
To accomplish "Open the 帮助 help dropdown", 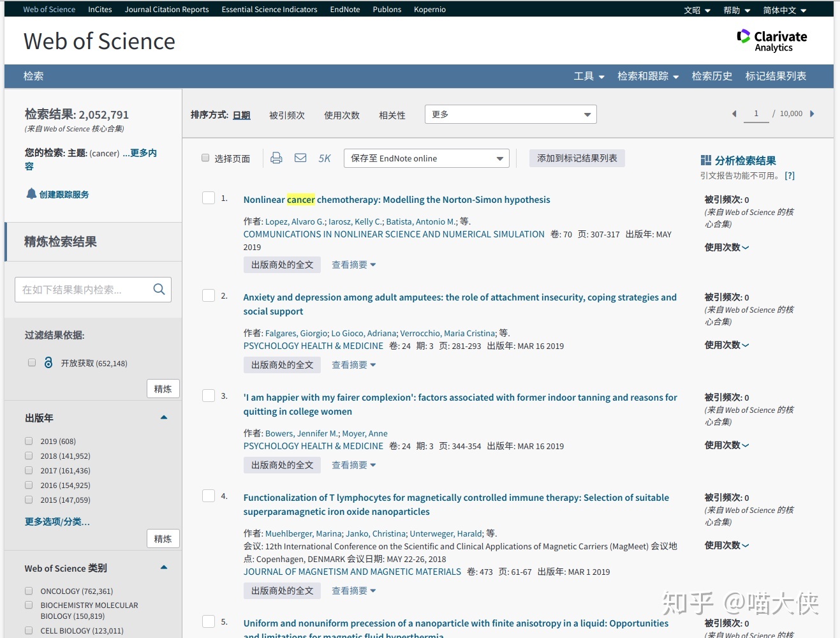I will click(x=737, y=10).
